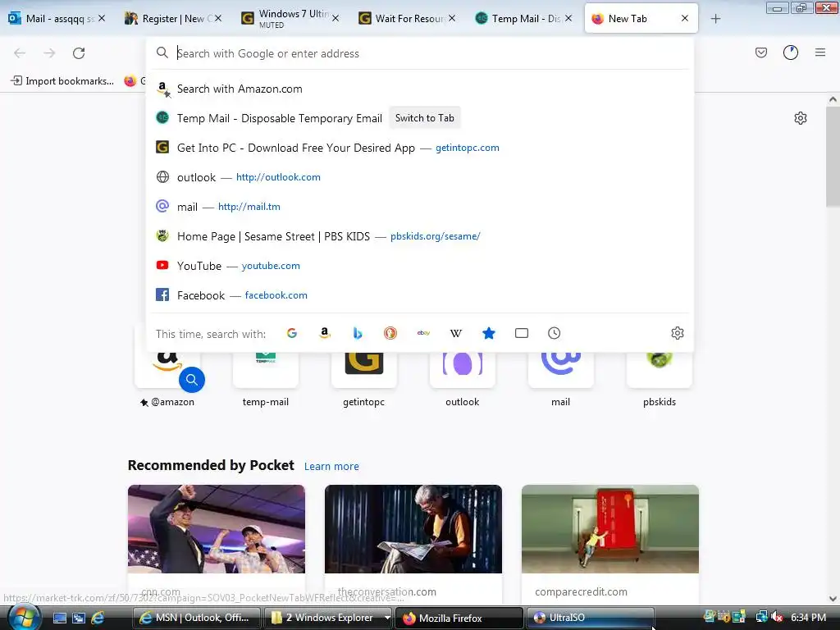
Task: Click the address bar search field
Action: (420, 53)
